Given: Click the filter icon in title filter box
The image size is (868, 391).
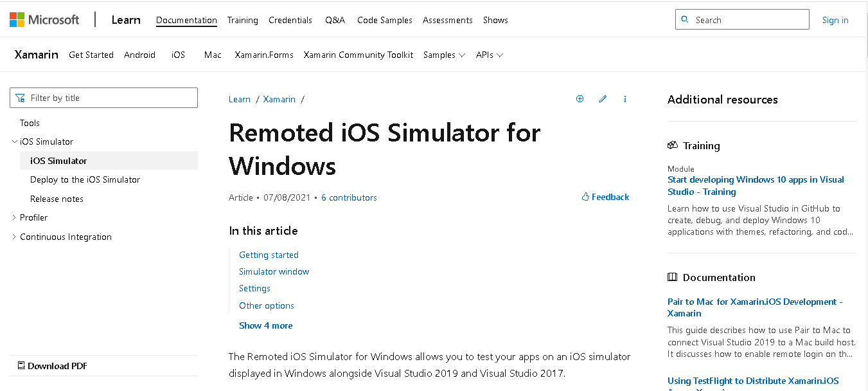Looking at the screenshot, I should [x=21, y=98].
